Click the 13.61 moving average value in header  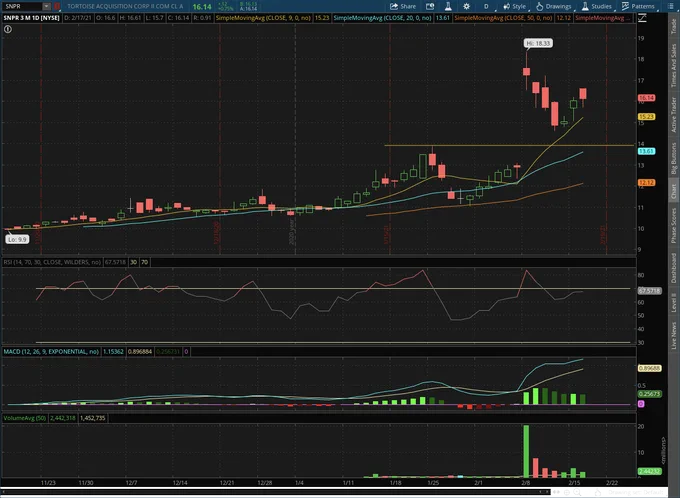click(x=443, y=18)
